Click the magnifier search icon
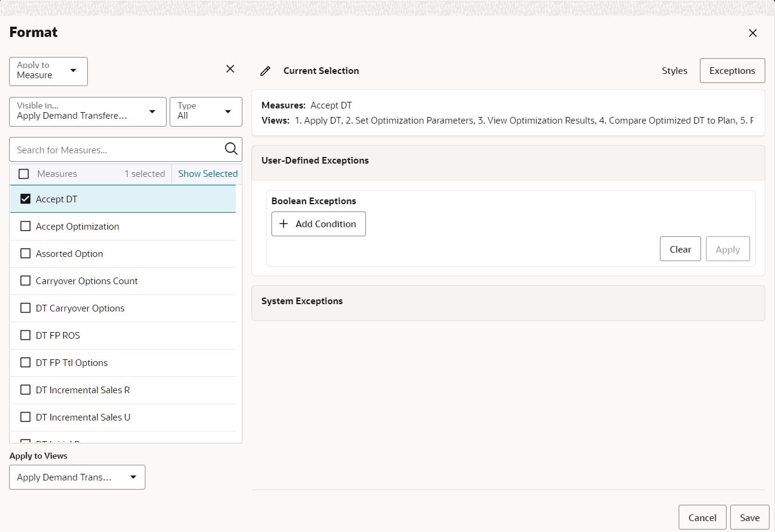The image size is (775, 532). tap(230, 149)
